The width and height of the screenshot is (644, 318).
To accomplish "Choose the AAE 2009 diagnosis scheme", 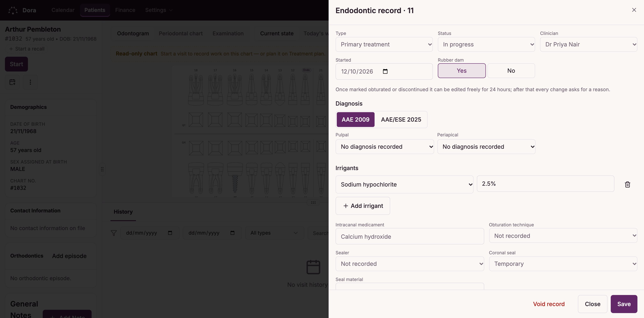I will 355,120.
